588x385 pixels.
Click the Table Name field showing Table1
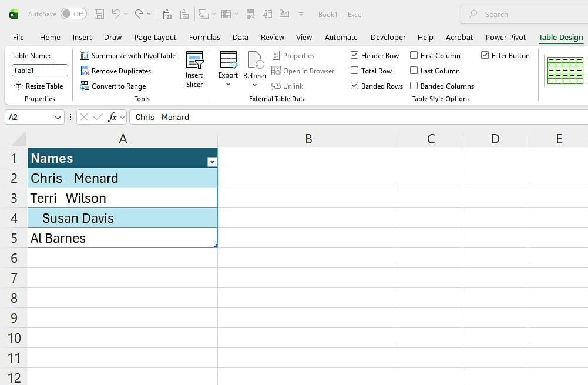click(x=39, y=70)
